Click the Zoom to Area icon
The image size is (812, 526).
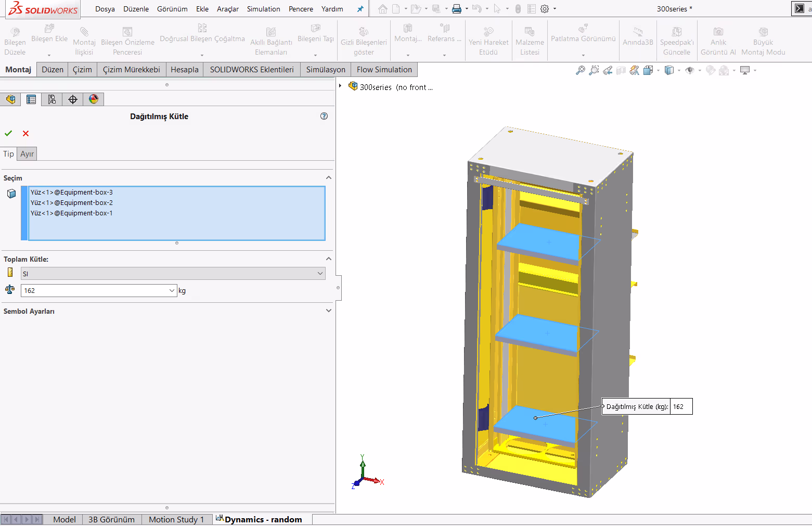pyautogui.click(x=594, y=70)
